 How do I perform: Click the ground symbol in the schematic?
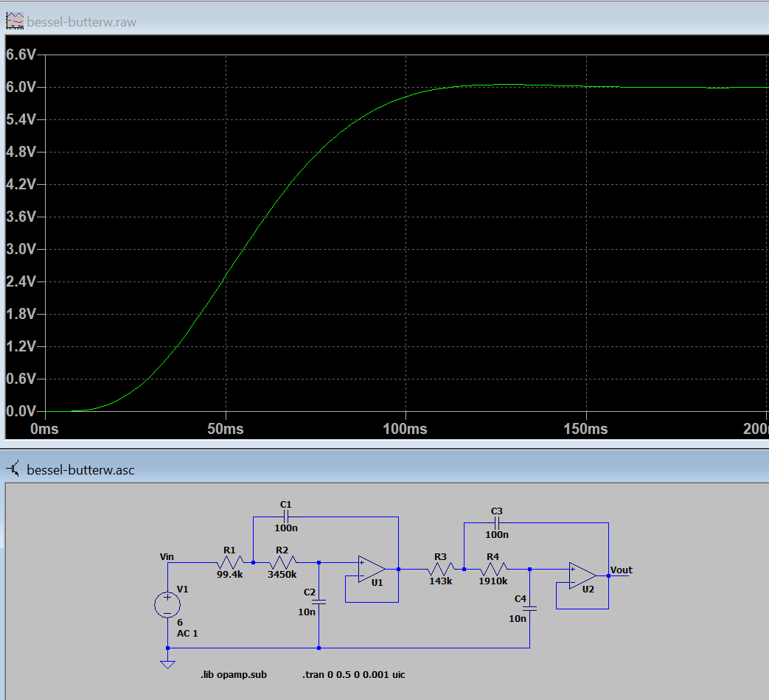(167, 664)
